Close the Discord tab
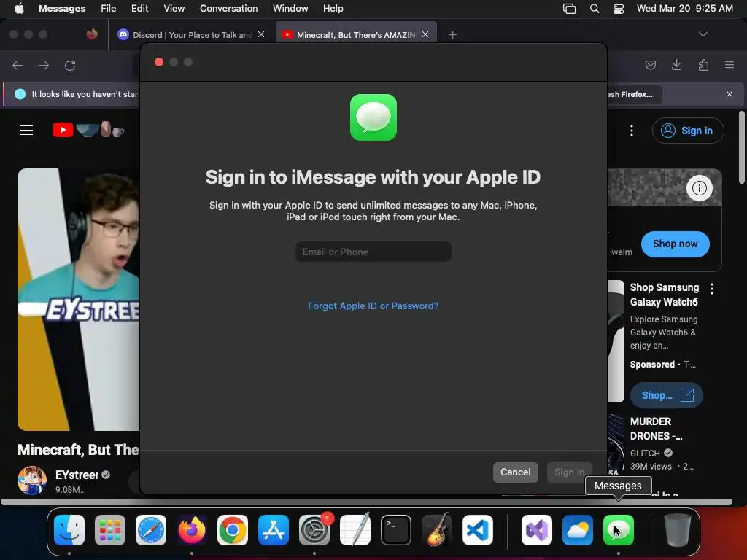The image size is (747, 560). tap(261, 34)
